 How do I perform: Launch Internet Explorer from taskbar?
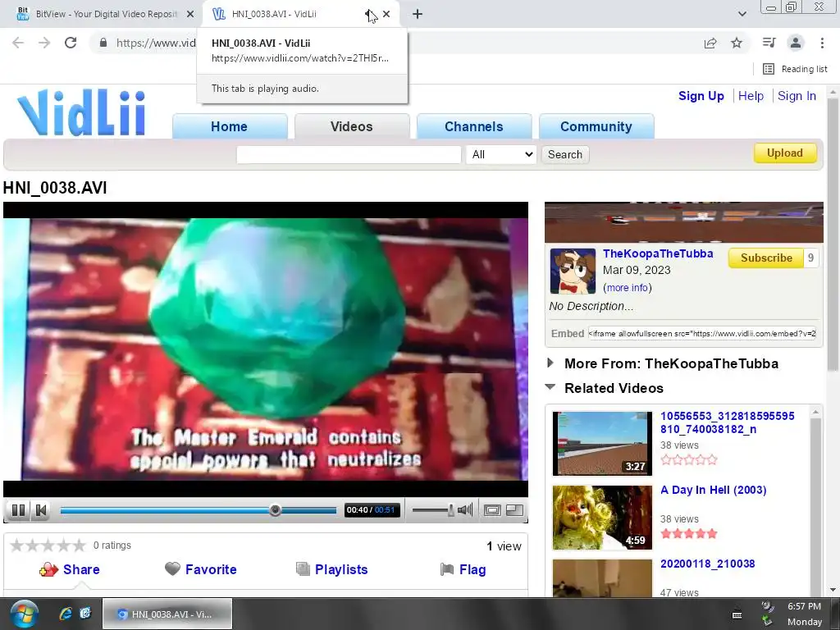tap(65, 614)
